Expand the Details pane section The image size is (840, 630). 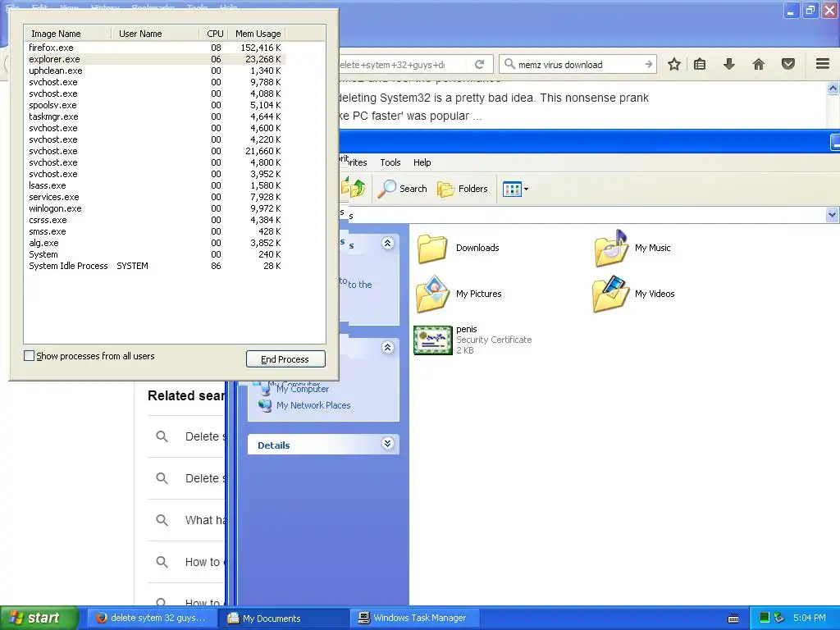(x=388, y=444)
